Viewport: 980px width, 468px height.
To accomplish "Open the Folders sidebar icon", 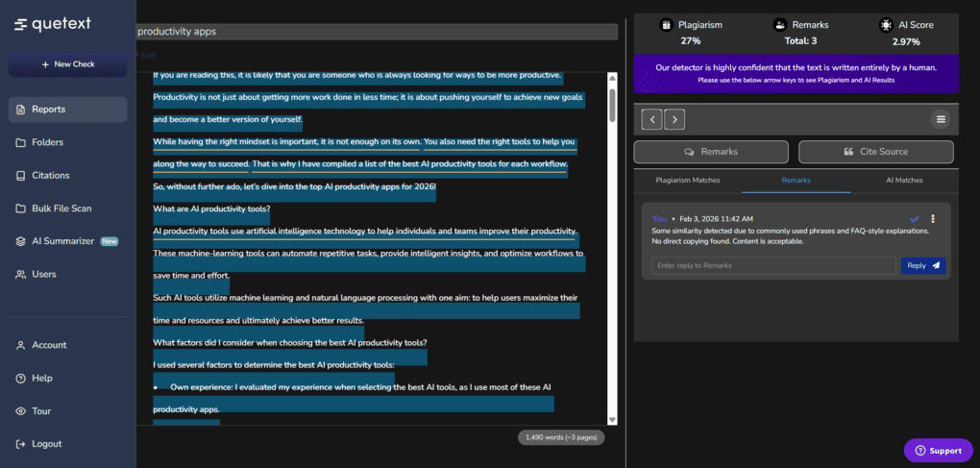I will pos(21,142).
